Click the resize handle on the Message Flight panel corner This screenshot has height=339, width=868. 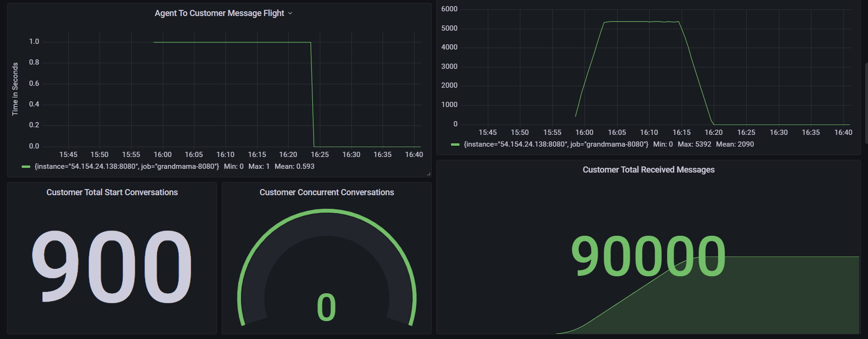pos(428,174)
